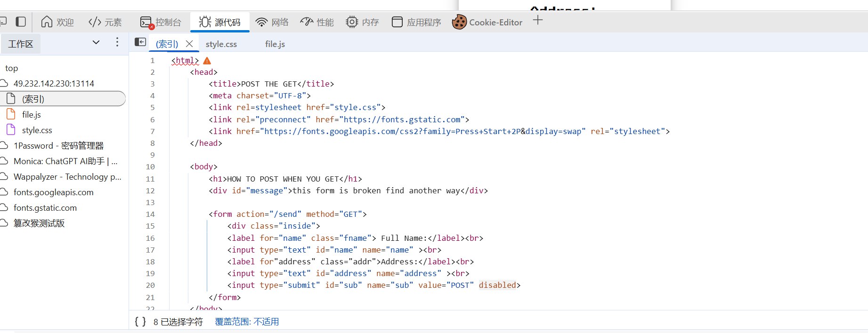Viewport: 868px width, 333px height.
Task: Toggle pretty-print curly braces button
Action: 140,322
